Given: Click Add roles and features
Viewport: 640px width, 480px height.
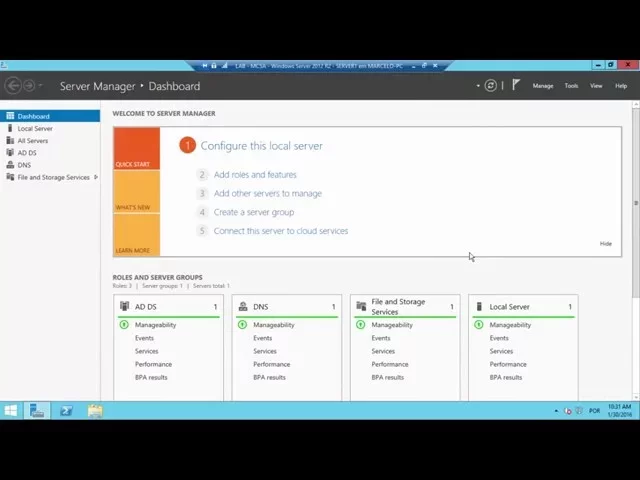Looking at the screenshot, I should pos(255,175).
